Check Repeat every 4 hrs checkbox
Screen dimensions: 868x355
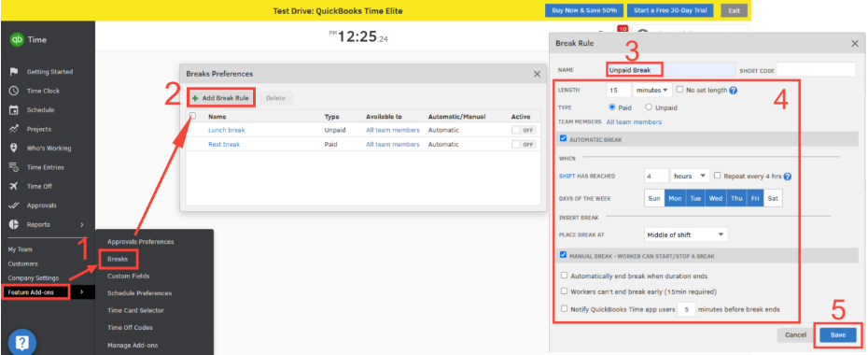click(x=718, y=176)
